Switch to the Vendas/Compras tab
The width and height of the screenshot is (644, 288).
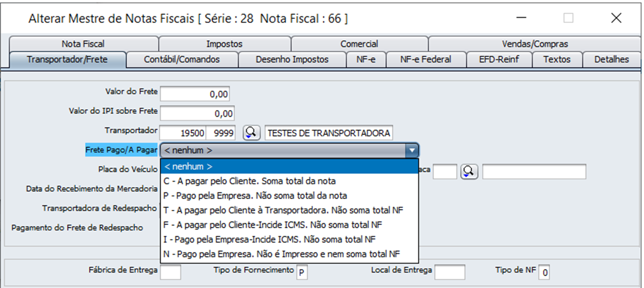pos(534,44)
